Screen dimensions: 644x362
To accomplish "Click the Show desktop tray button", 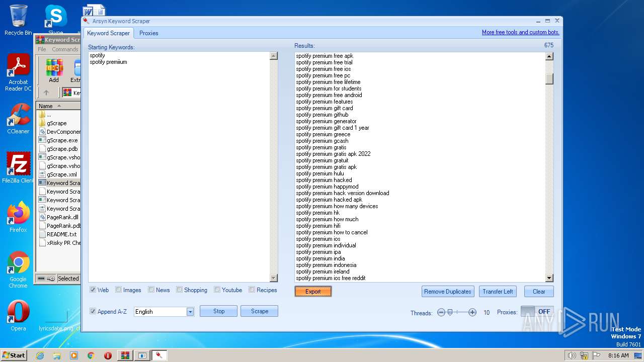I will (x=638, y=355).
